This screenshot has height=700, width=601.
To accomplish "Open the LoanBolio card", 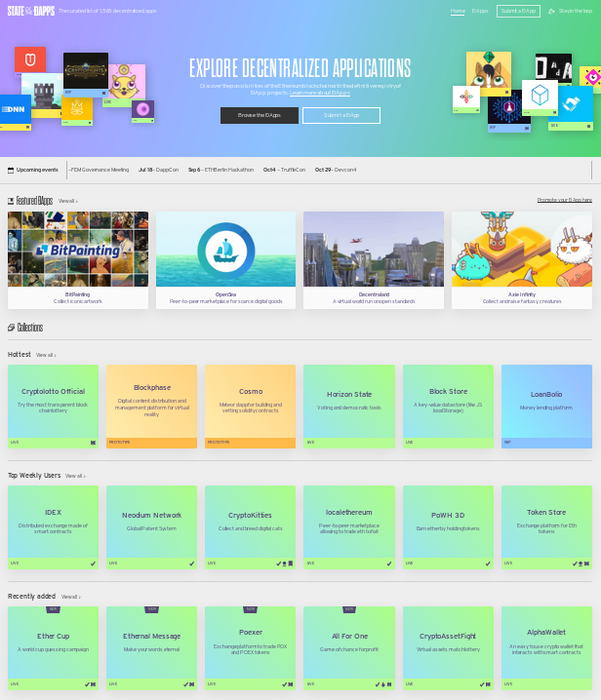I will (x=546, y=407).
